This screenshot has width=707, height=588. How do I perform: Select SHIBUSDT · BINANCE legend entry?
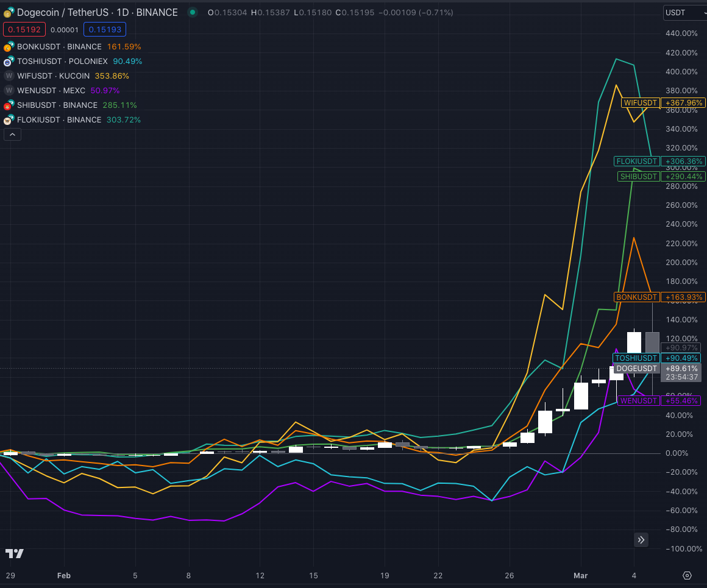click(x=57, y=105)
